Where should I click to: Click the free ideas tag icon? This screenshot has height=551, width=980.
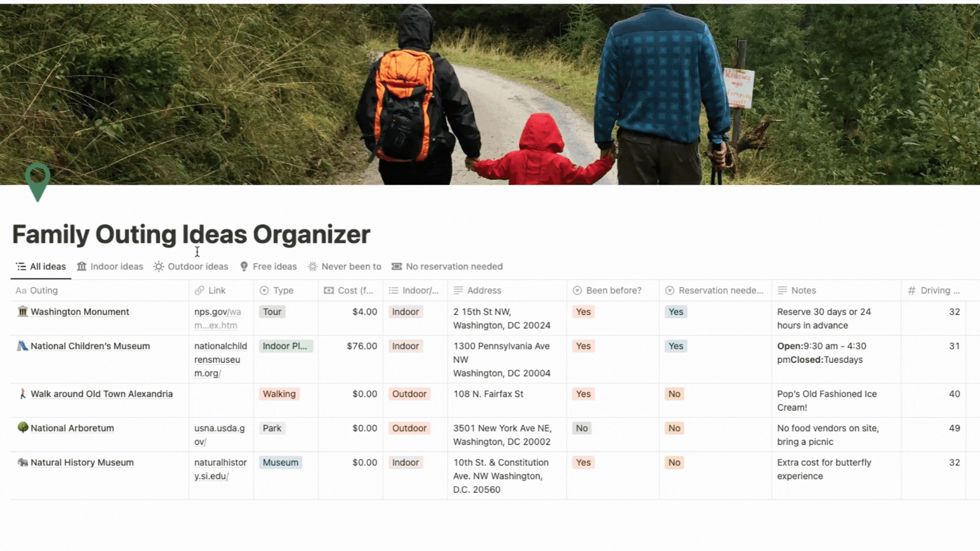click(244, 266)
